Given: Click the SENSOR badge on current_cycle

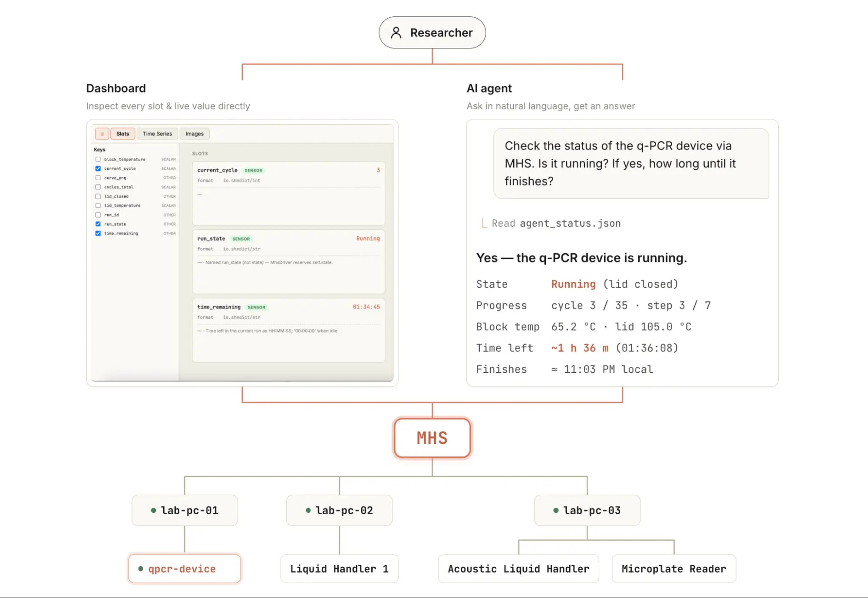Looking at the screenshot, I should (x=253, y=170).
